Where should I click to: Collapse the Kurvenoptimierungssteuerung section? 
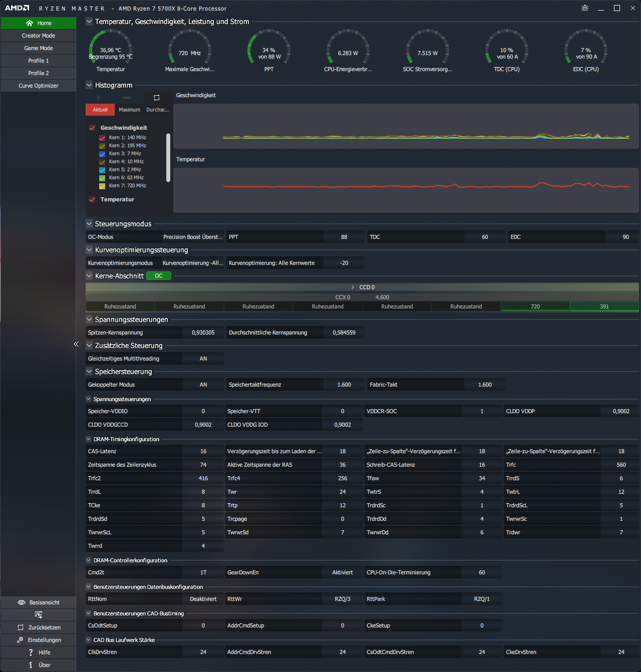point(89,250)
